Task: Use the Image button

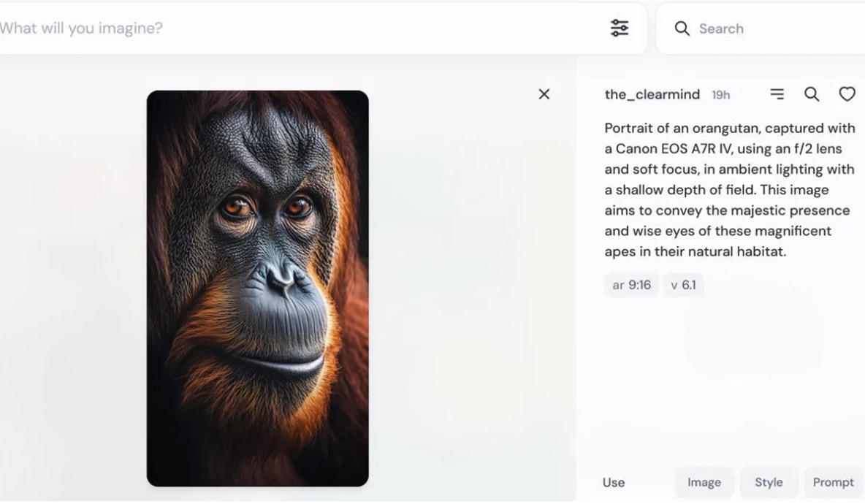Action: (x=704, y=483)
